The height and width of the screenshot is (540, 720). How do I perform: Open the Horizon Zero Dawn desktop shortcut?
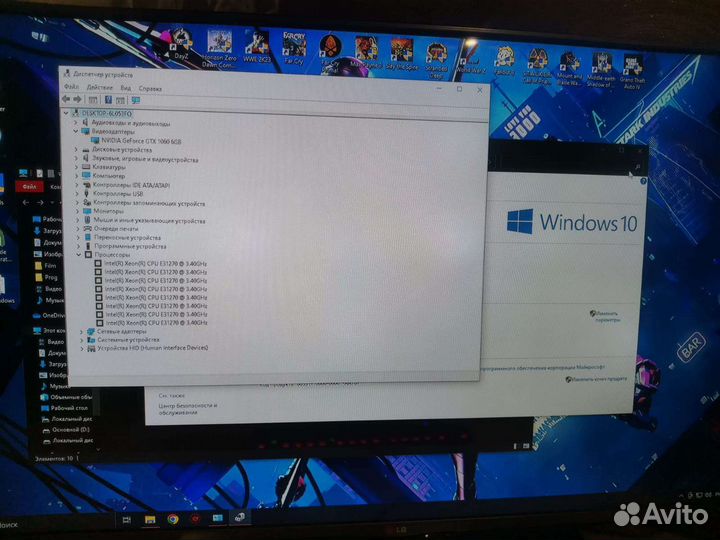click(219, 48)
